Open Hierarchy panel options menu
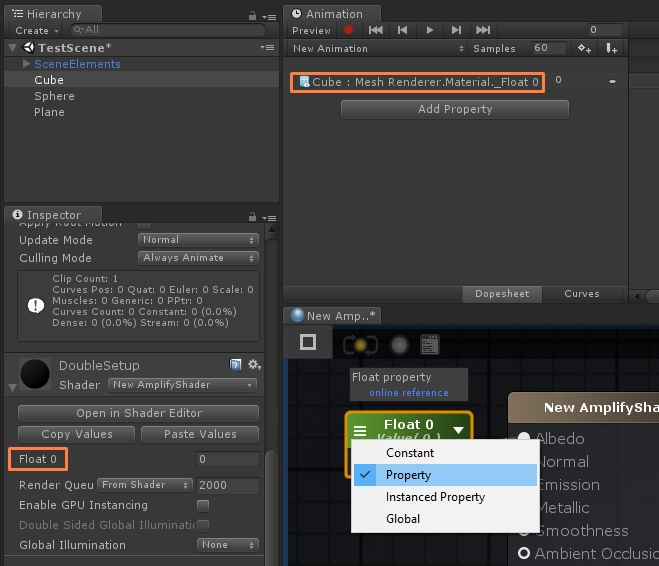659x566 pixels. (x=269, y=17)
